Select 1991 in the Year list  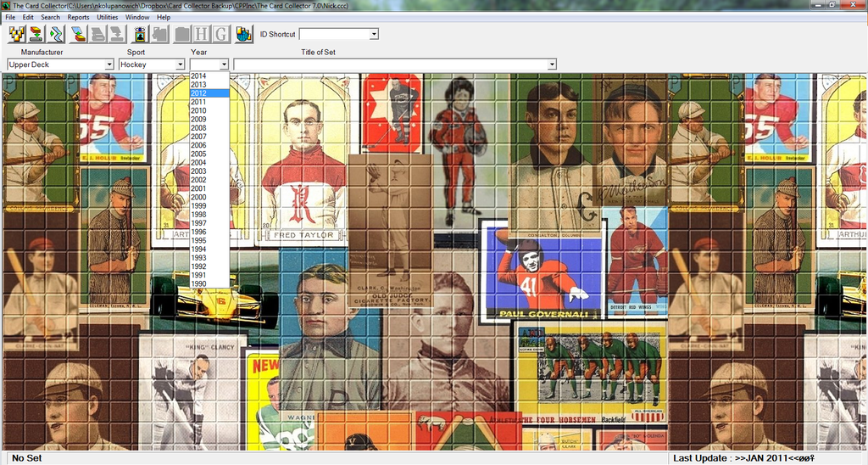click(209, 275)
